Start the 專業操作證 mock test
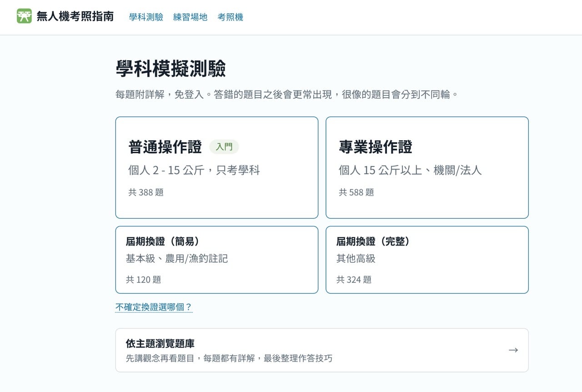Image resolution: width=582 pixels, height=392 pixels. click(x=427, y=167)
